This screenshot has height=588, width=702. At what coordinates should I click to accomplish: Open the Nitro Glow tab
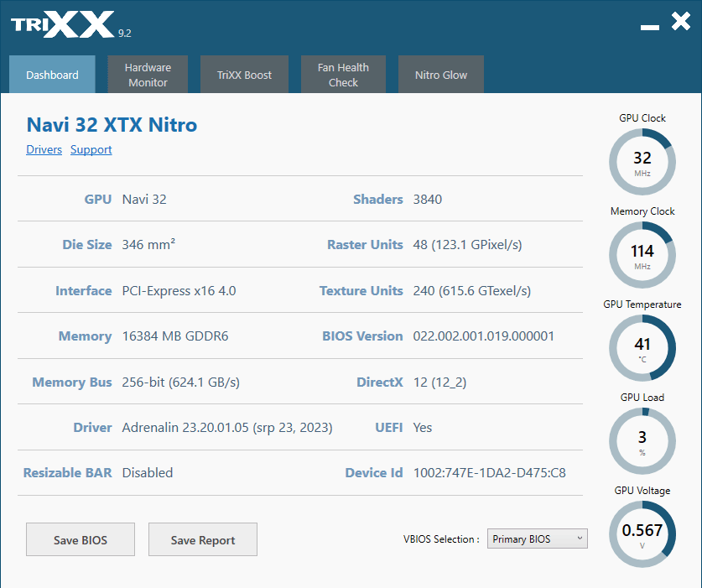pyautogui.click(x=441, y=75)
